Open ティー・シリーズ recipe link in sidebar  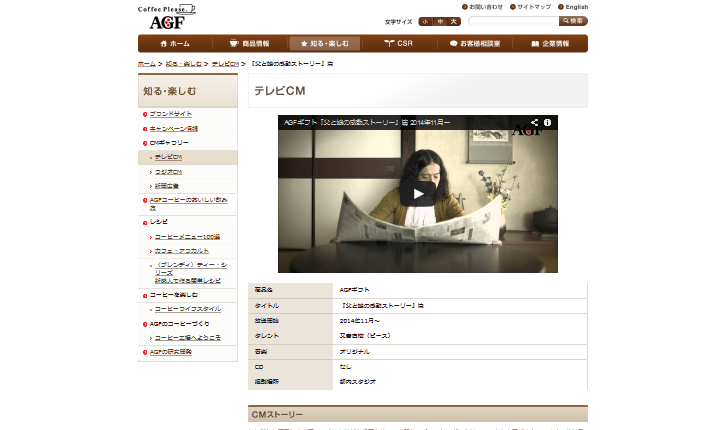click(x=190, y=273)
